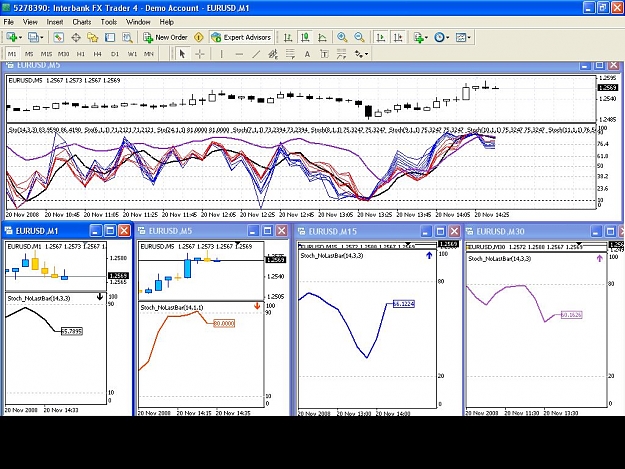625x469 pixels.
Task: Click the 80.0000 stochastic value label
Action: click(224, 324)
